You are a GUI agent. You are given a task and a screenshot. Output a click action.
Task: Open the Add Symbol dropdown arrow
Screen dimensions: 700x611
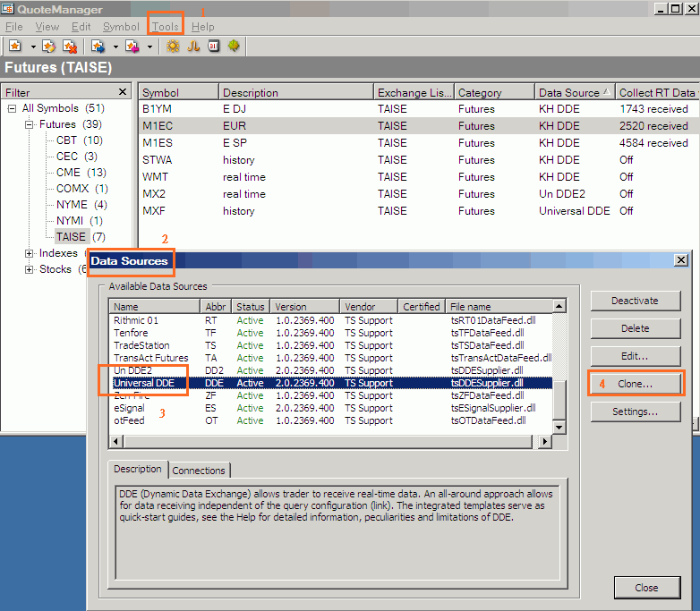coord(33,47)
